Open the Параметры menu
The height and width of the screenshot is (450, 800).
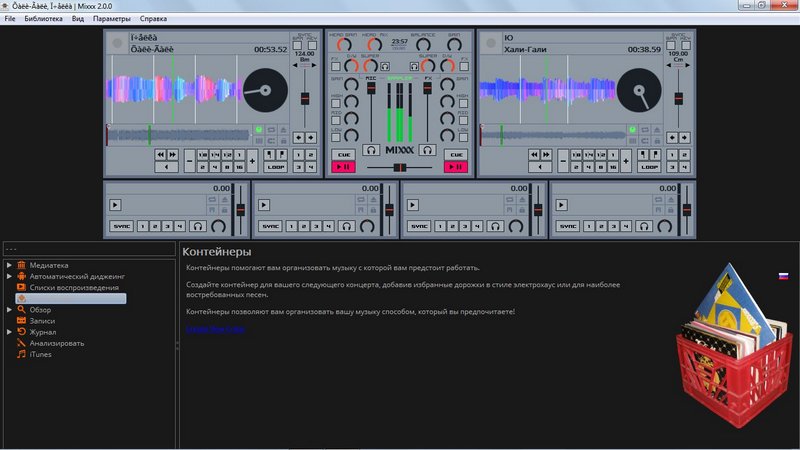112,19
